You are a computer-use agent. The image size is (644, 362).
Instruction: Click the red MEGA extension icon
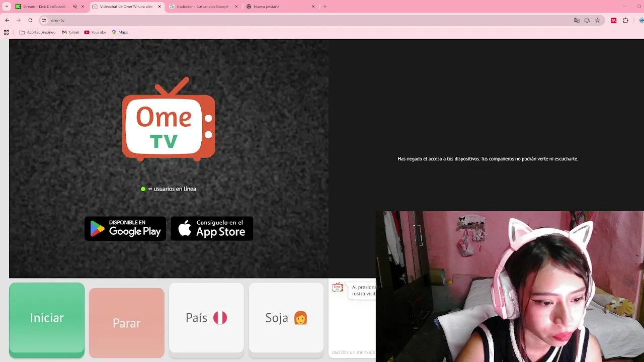click(x=614, y=21)
